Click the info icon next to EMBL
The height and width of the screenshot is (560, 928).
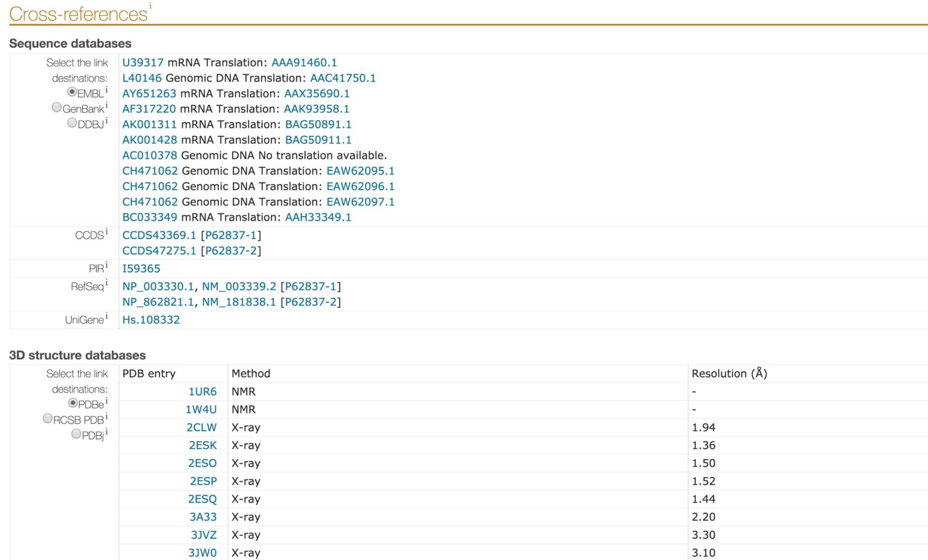coord(106,90)
